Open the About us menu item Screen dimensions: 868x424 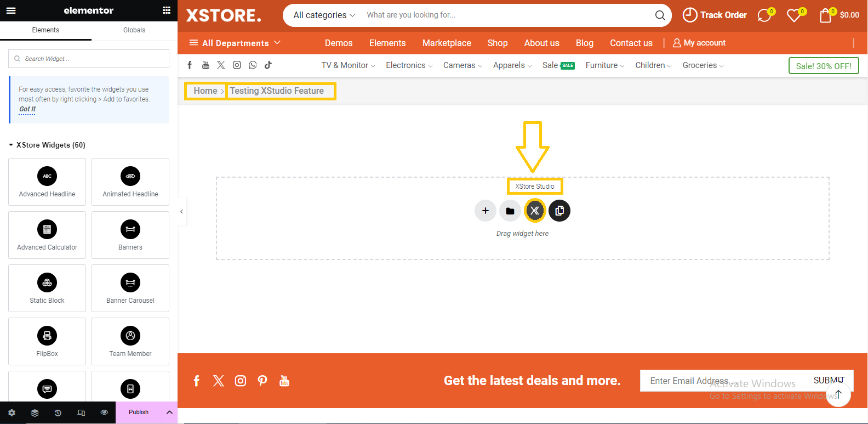[x=542, y=43]
